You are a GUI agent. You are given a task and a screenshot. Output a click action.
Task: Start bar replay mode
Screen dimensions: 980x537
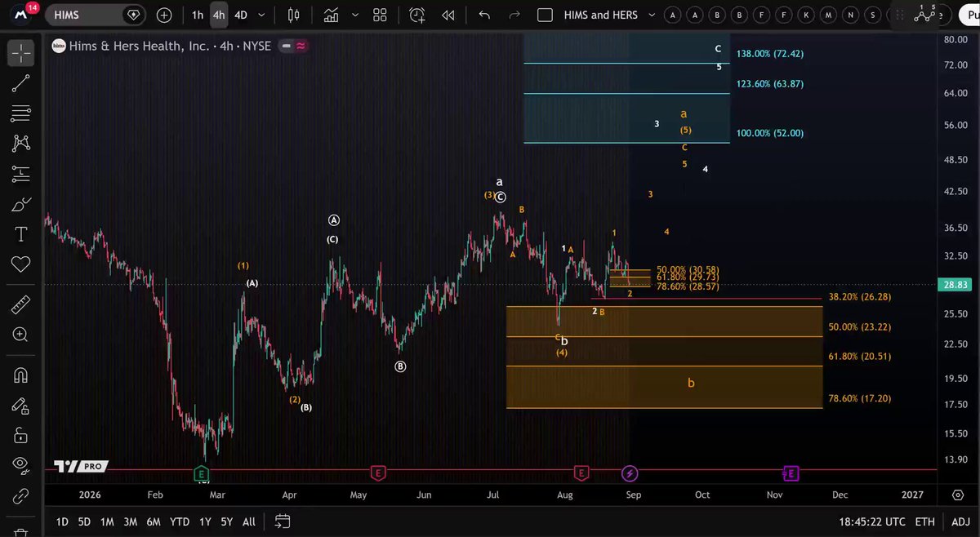pos(448,15)
